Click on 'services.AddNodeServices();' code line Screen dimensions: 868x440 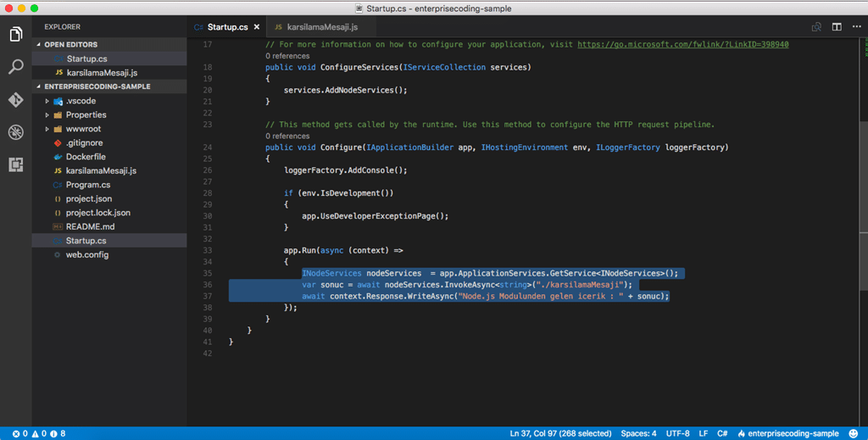tap(346, 90)
